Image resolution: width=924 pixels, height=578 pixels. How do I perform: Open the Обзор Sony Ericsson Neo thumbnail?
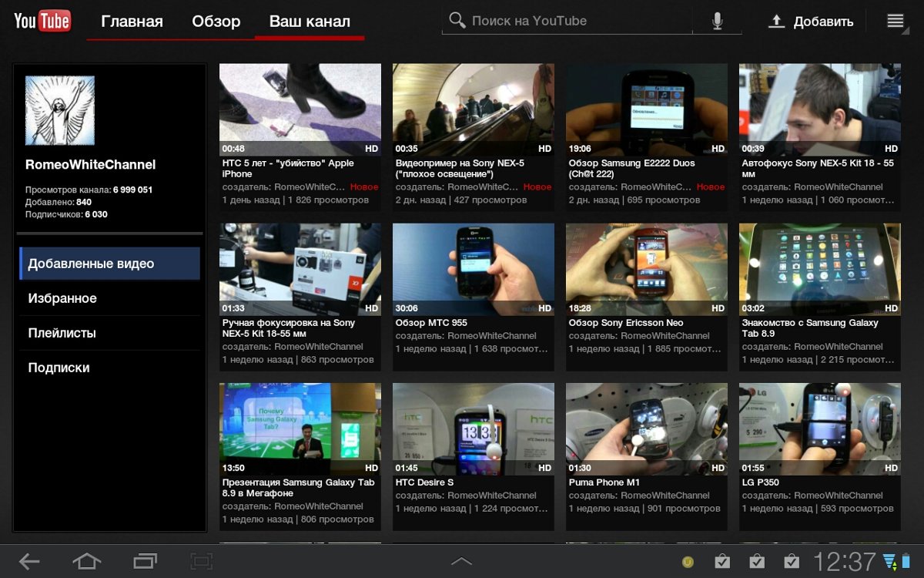click(647, 269)
